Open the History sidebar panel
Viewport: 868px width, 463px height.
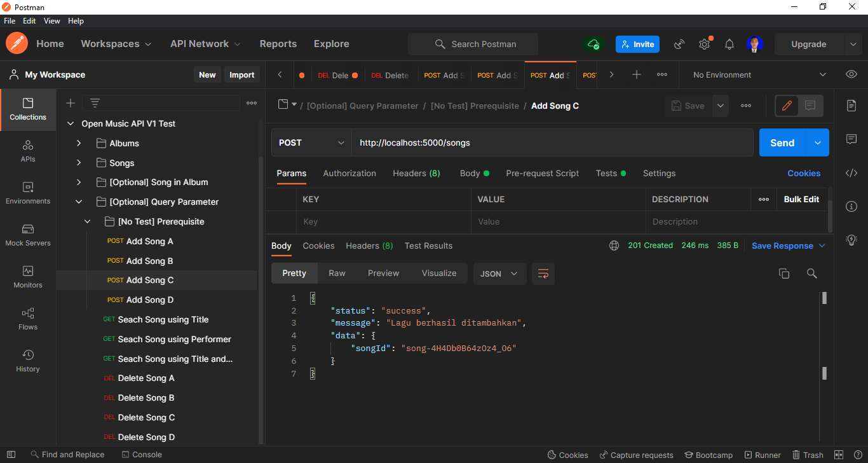tap(28, 361)
